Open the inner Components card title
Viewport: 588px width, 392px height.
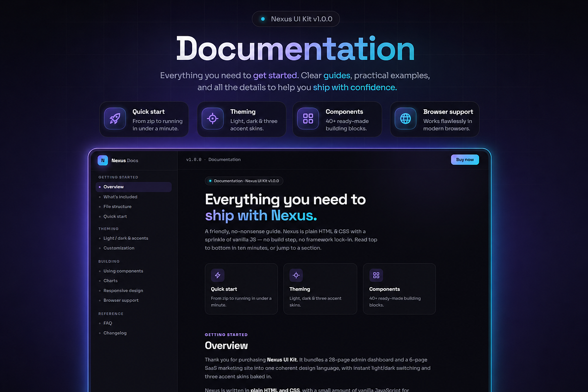click(x=385, y=289)
